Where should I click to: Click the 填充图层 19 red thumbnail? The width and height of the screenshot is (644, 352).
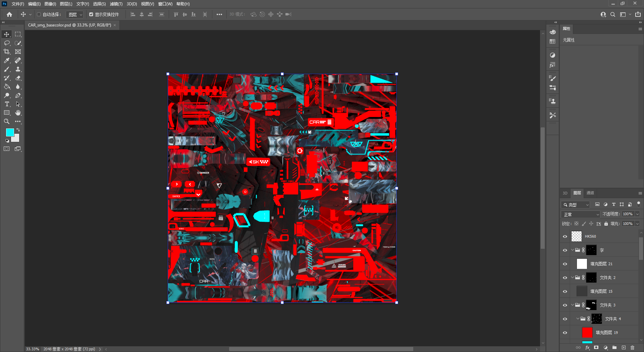coord(587,333)
